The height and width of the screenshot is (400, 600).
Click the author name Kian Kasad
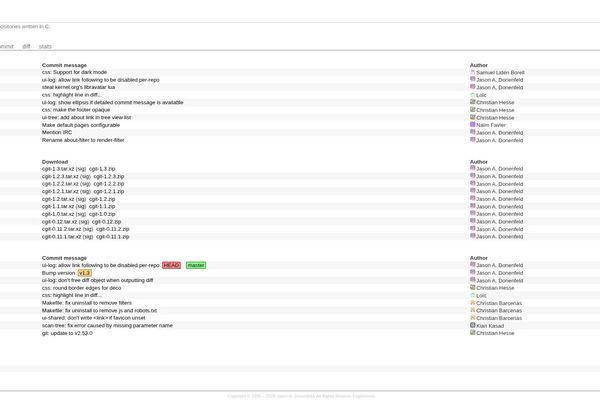pos(490,326)
